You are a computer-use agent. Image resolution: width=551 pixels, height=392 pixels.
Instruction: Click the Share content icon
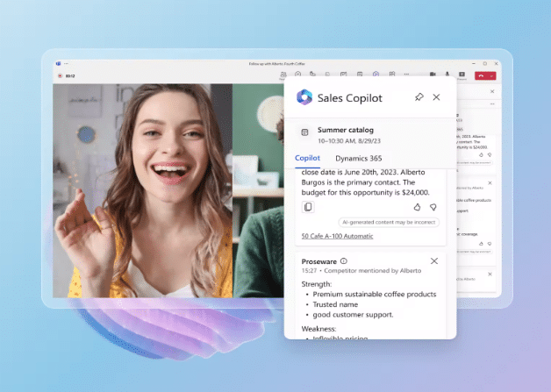point(462,75)
